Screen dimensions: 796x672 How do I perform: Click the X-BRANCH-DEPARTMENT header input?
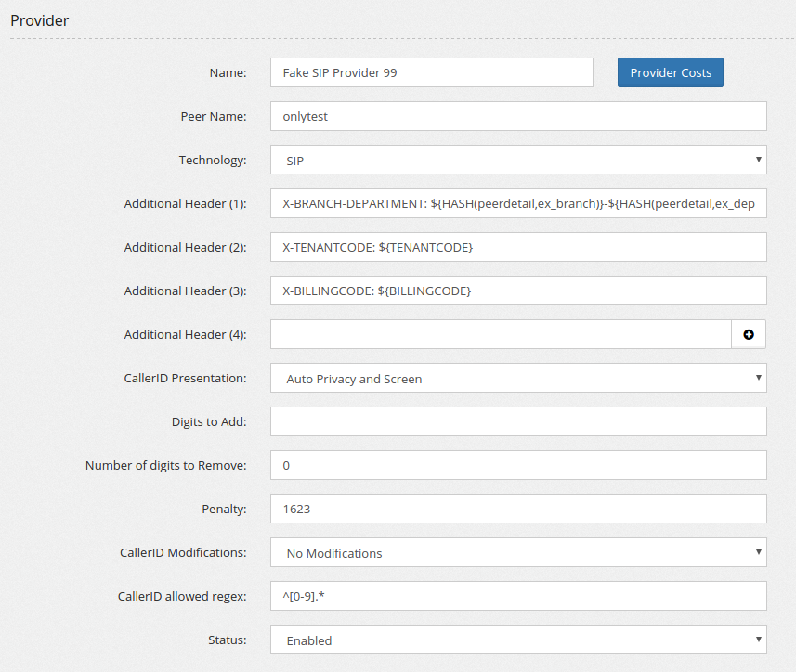518,203
